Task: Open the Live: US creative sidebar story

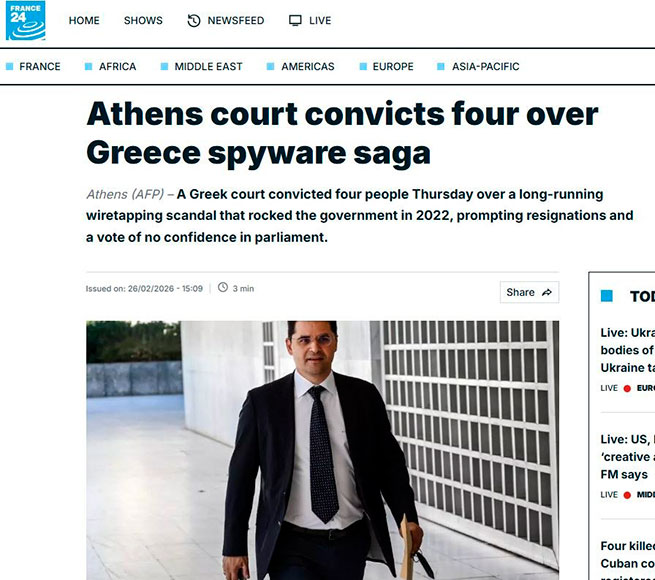Action: tap(627, 457)
